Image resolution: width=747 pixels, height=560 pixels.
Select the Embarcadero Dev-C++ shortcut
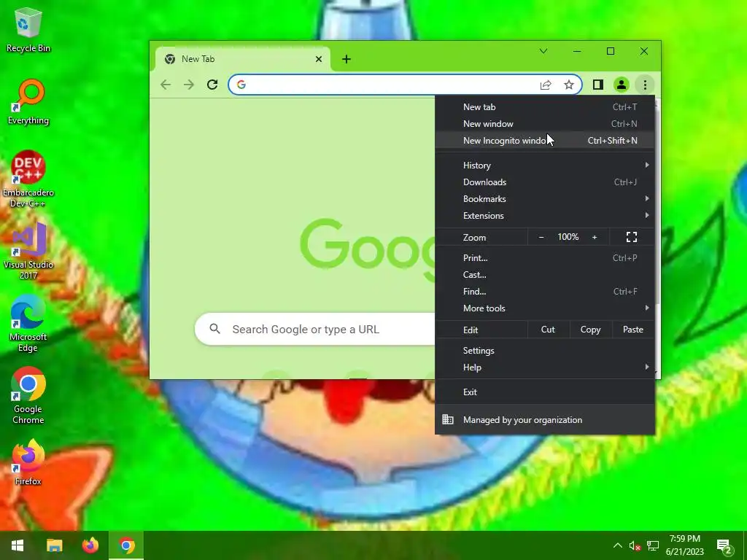(x=28, y=179)
